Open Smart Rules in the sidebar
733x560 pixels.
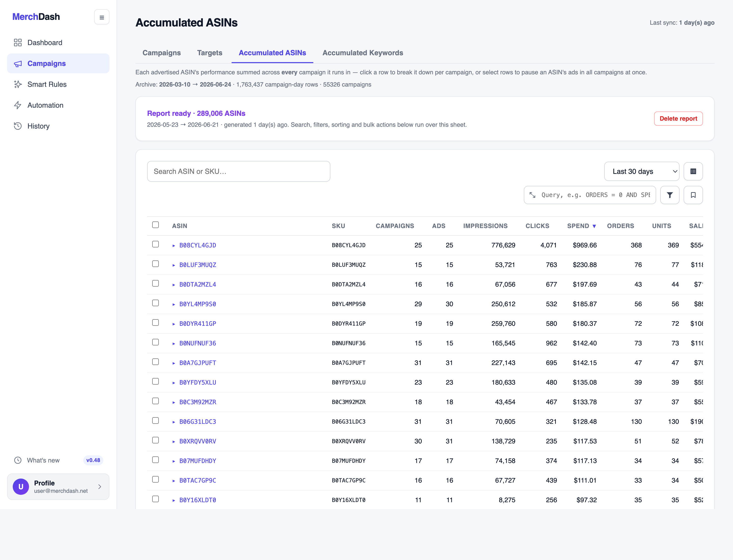click(58, 84)
